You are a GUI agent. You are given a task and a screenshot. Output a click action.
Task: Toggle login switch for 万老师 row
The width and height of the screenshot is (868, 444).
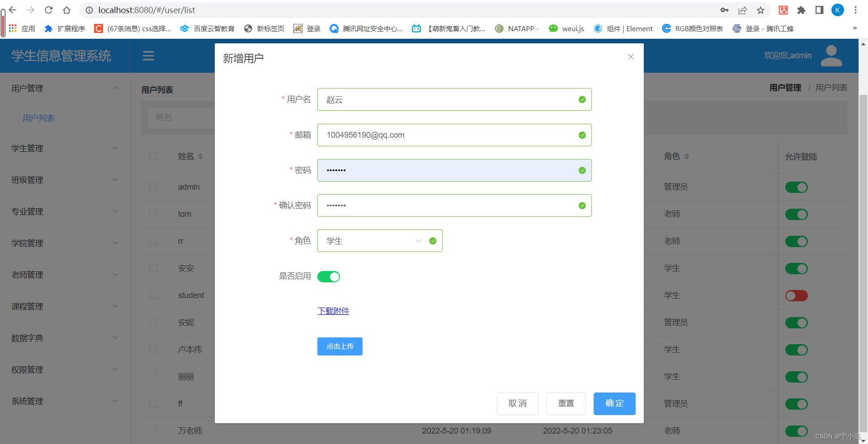tap(797, 431)
